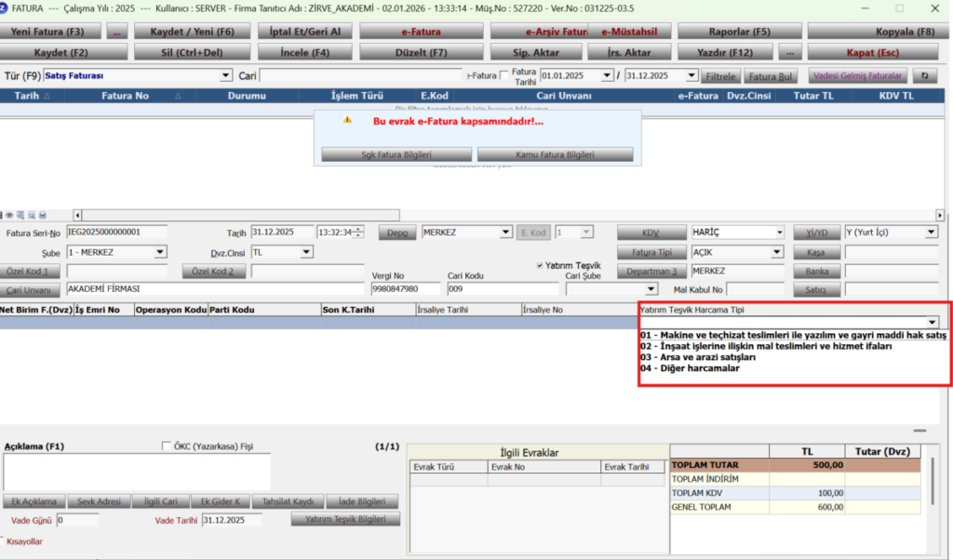
Task: Click the magnifier search icon in the small toolbar
Action: pos(32,215)
